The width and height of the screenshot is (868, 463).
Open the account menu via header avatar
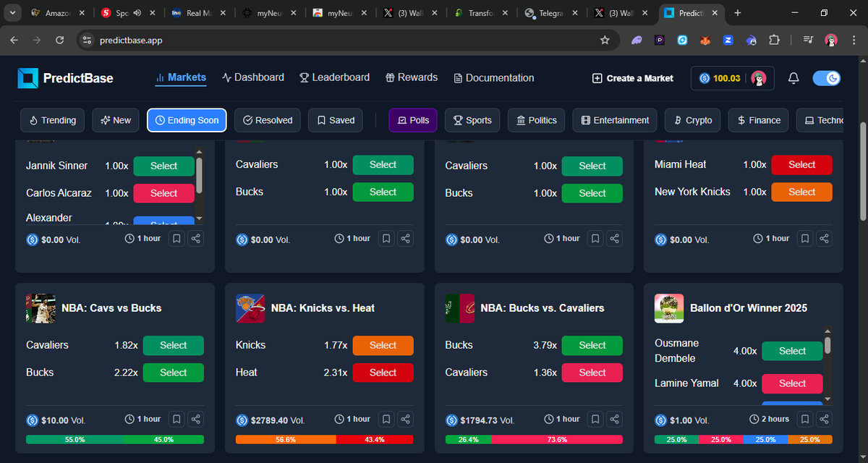(758, 78)
